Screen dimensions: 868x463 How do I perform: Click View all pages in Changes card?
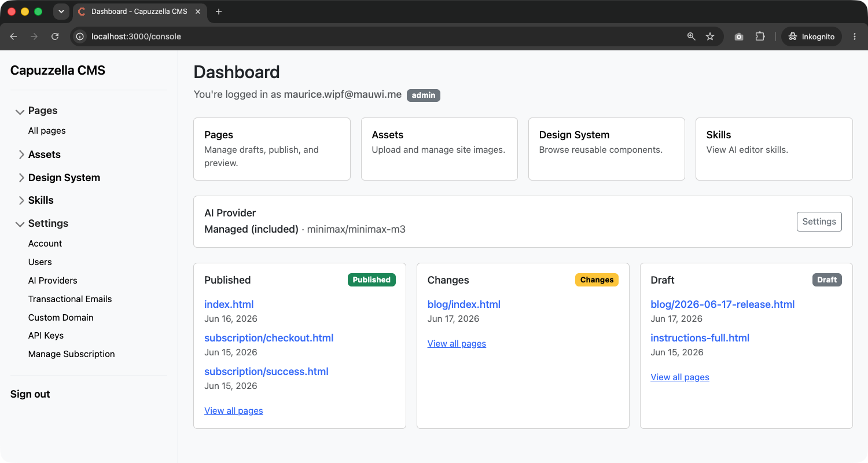(x=457, y=344)
